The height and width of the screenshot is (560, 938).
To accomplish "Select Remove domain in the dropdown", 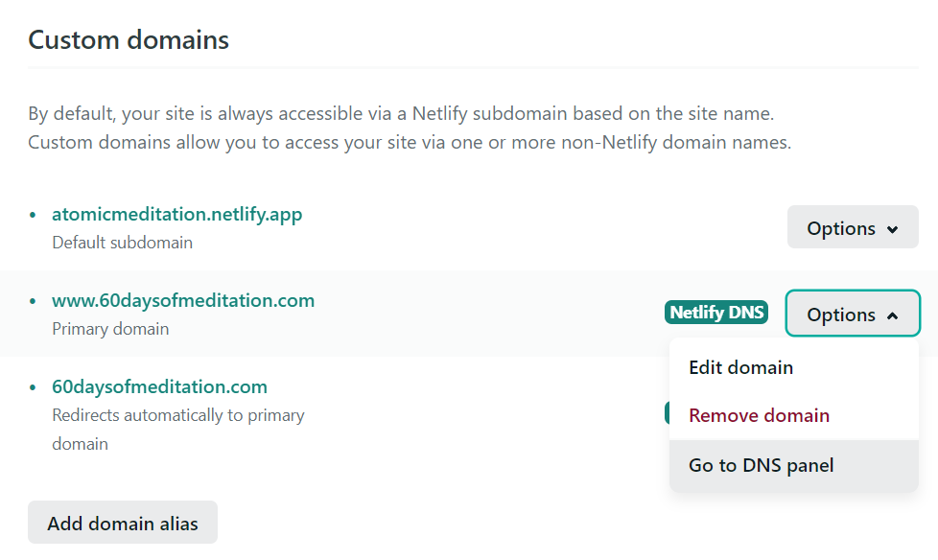I will pyautogui.click(x=759, y=415).
